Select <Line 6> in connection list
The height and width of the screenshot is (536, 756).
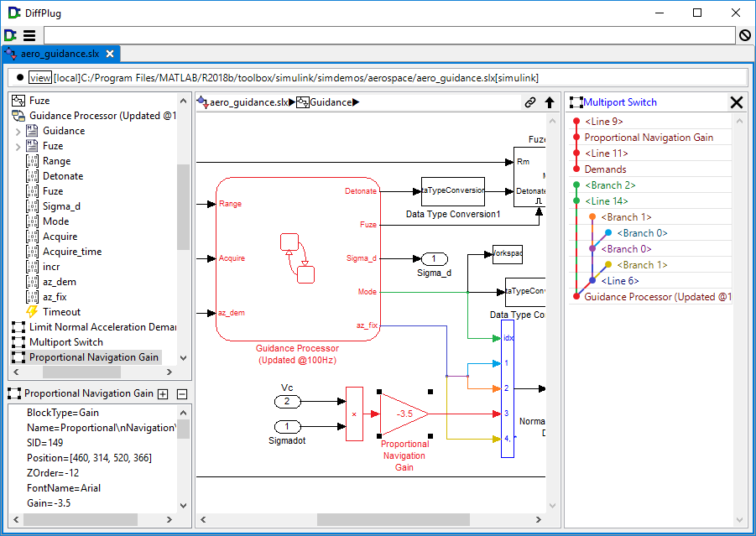click(x=620, y=280)
